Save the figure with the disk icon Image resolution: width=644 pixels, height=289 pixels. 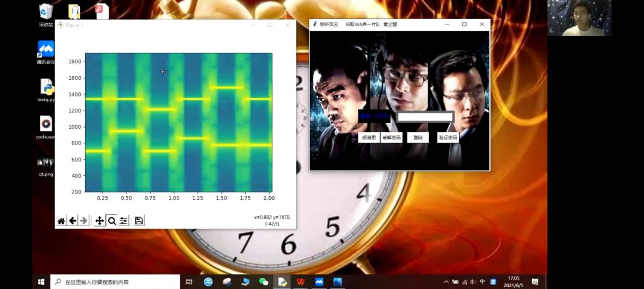[x=139, y=221]
